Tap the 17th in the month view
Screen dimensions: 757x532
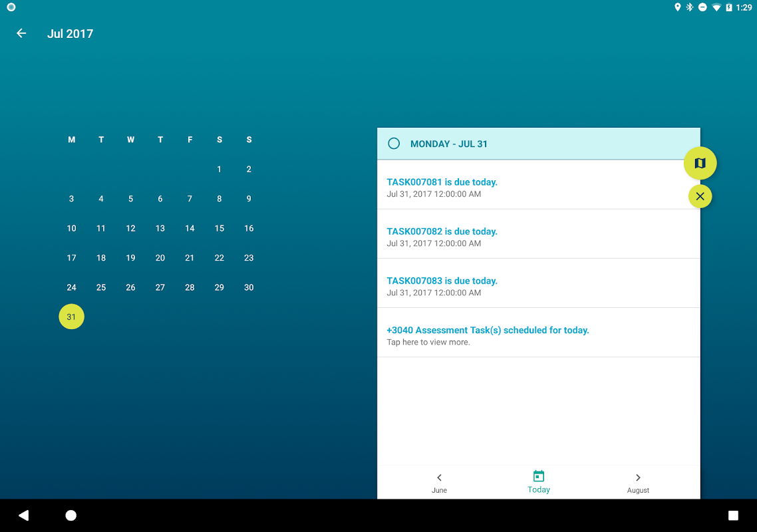(71, 258)
